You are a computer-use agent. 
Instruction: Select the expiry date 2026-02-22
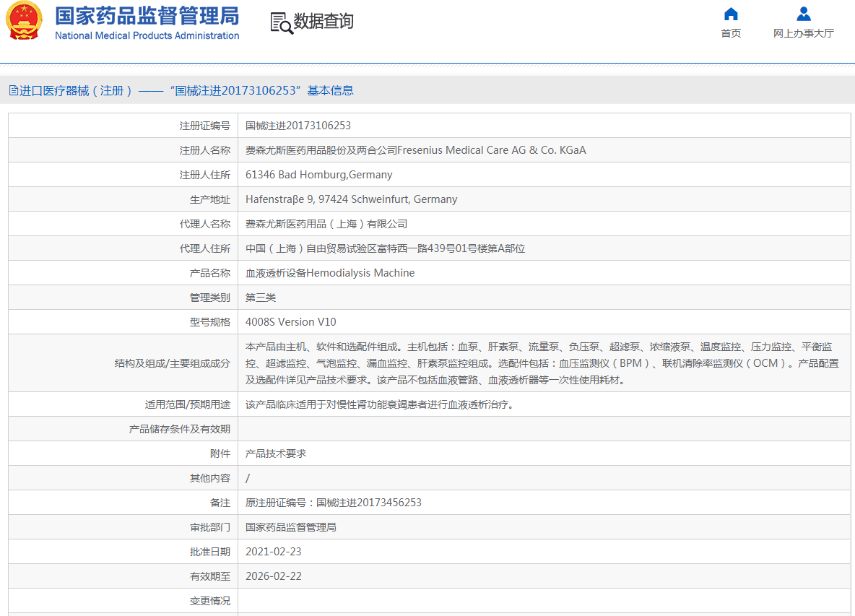click(x=273, y=576)
